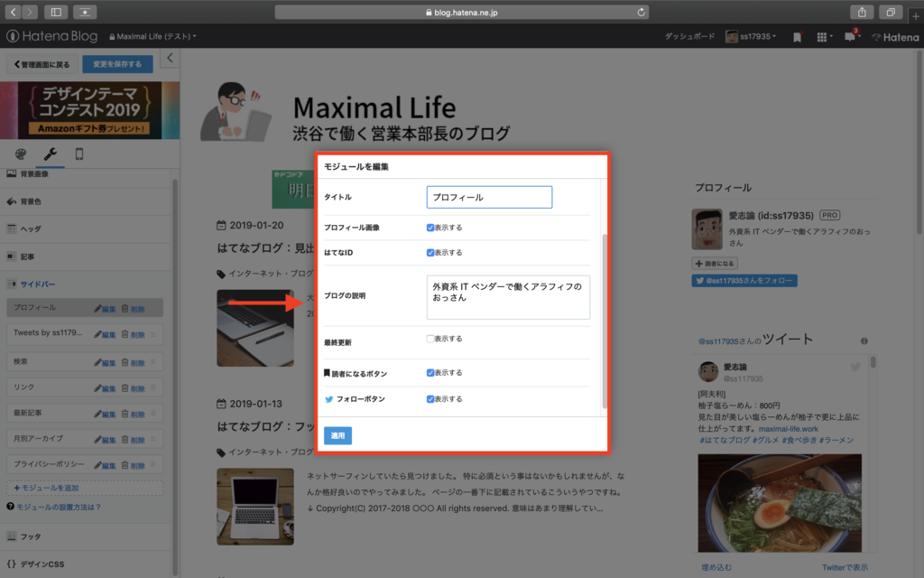Show all tabs in Safari

(891, 12)
